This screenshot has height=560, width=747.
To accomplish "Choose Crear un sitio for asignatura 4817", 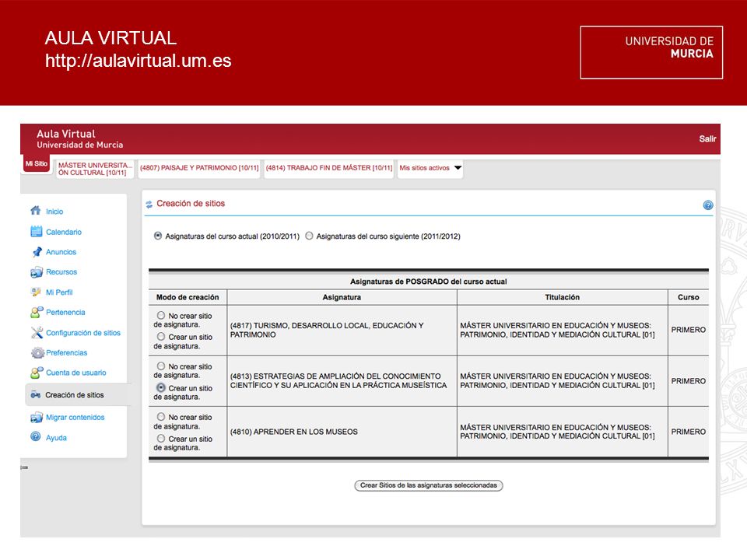I will click(161, 337).
